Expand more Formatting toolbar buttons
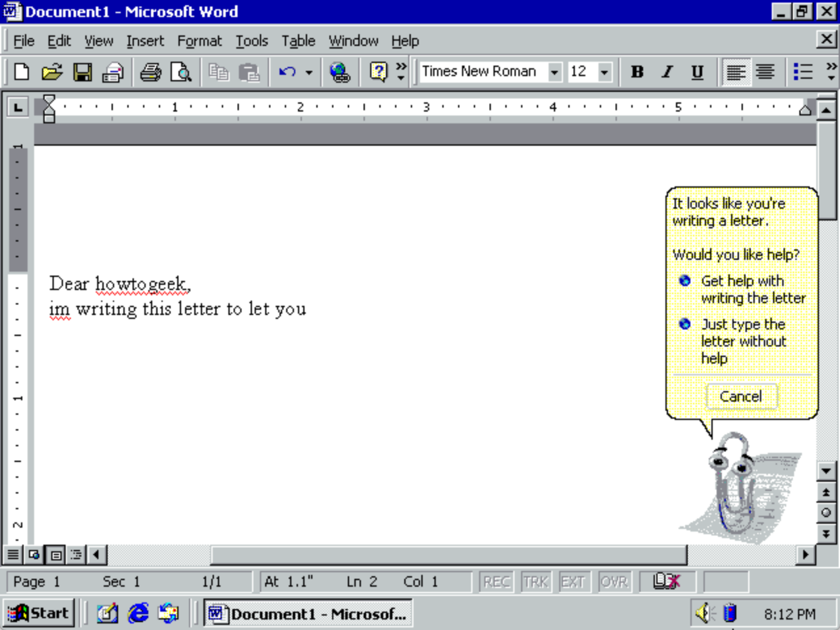The image size is (840, 630). coord(831,72)
